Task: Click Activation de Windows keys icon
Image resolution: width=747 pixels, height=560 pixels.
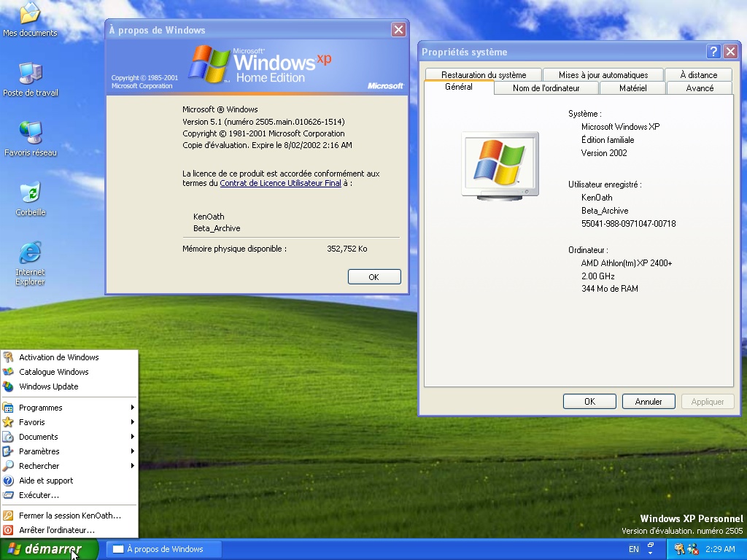Action: 8,357
